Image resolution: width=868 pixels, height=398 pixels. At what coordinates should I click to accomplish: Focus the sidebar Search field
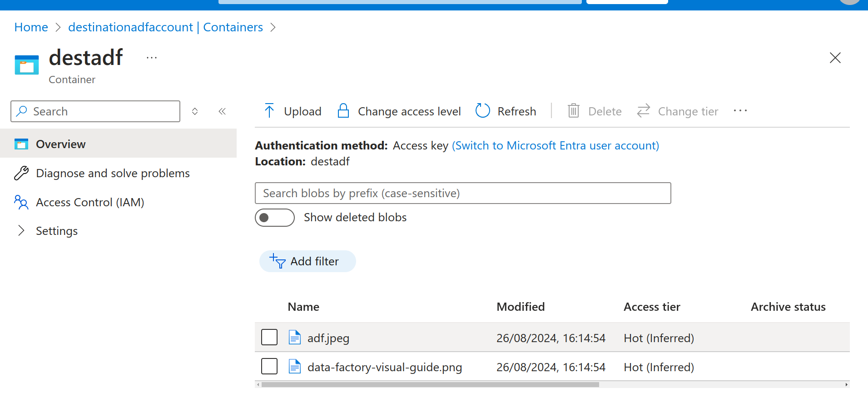pyautogui.click(x=95, y=111)
